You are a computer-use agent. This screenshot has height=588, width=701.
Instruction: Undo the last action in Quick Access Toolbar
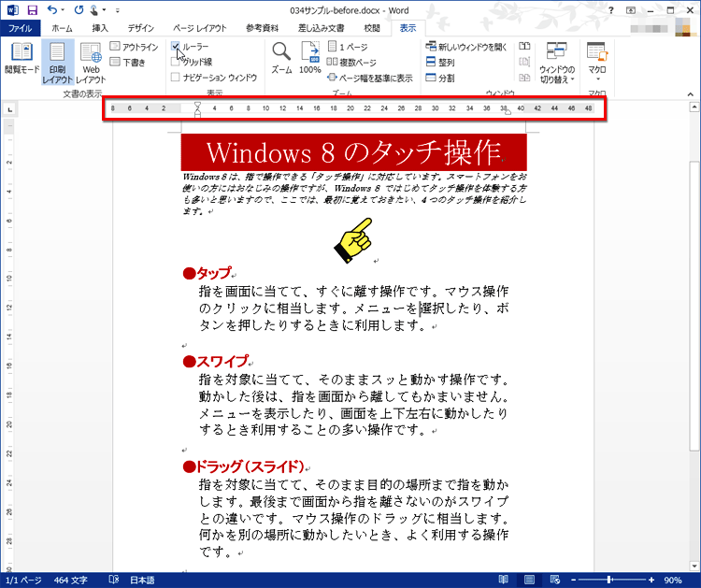click(52, 9)
